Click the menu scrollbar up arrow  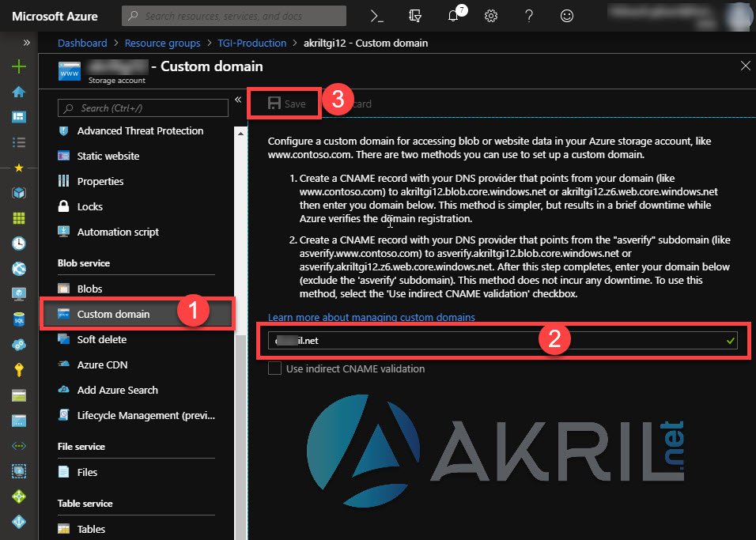(x=240, y=133)
